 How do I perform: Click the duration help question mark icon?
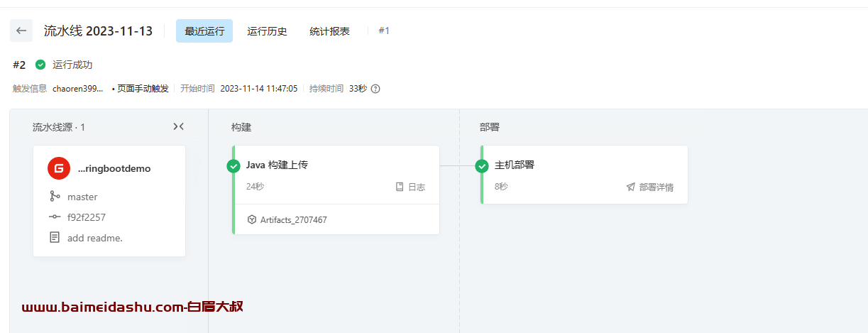(x=375, y=89)
